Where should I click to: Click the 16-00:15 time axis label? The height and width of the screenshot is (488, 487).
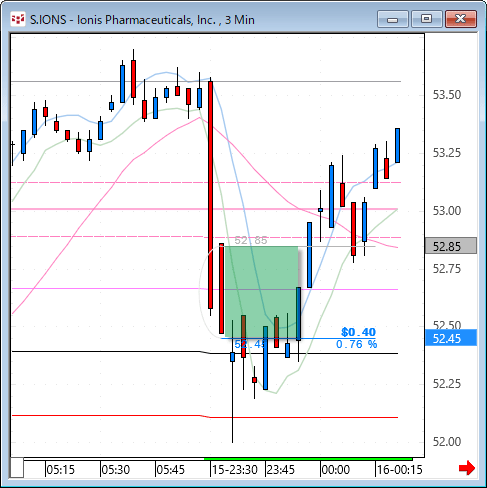399,470
